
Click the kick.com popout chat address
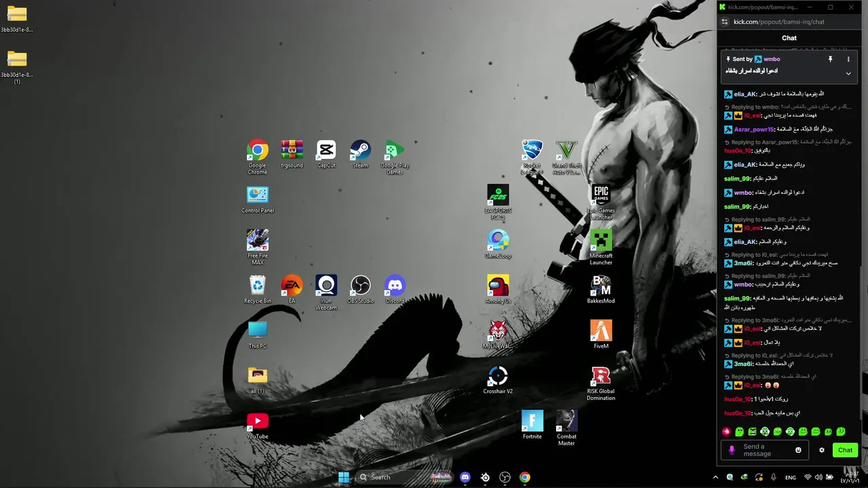[x=779, y=22]
